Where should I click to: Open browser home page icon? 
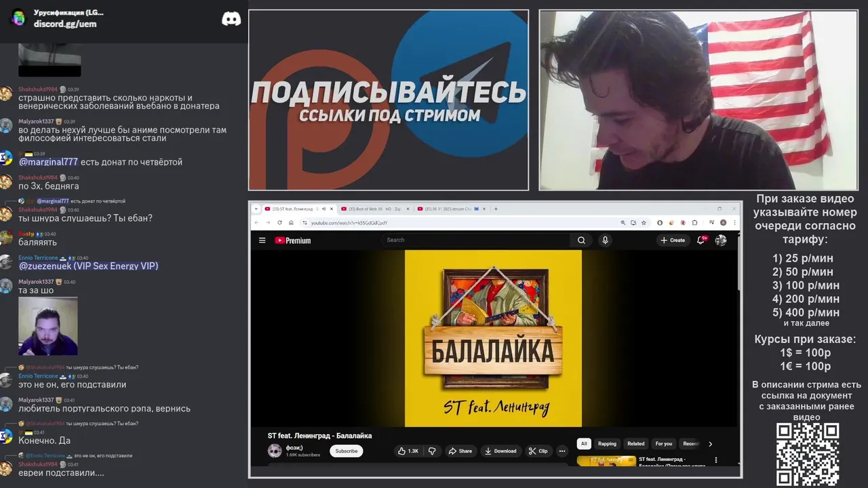(291, 222)
